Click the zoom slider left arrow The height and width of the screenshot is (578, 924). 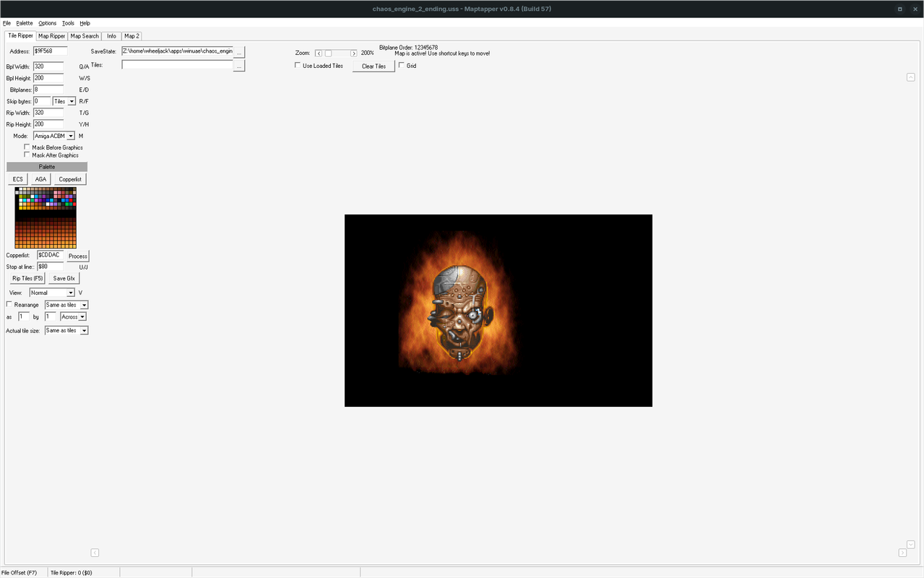(319, 53)
